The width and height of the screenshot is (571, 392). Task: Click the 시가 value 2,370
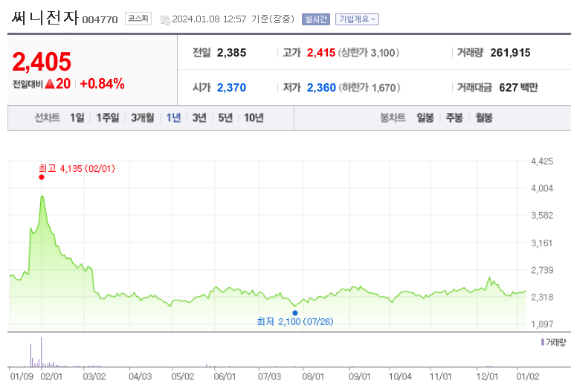231,88
